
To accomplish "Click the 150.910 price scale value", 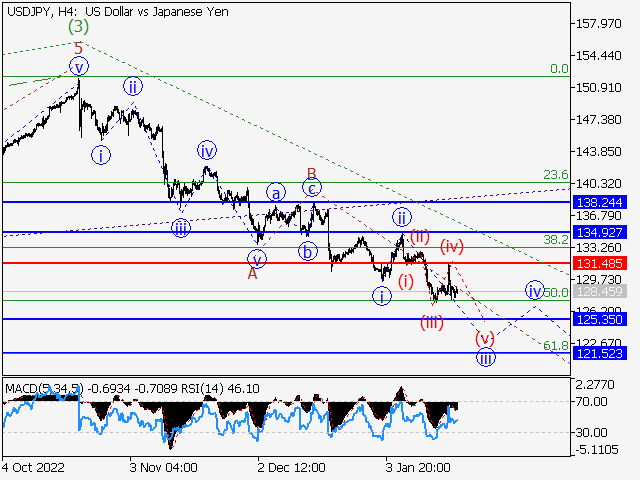I will tap(598, 87).
